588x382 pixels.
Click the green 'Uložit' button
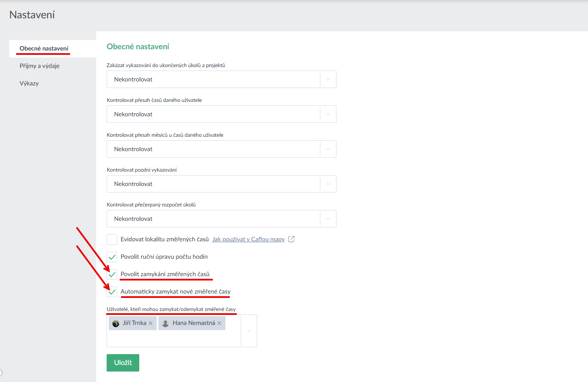coord(123,362)
